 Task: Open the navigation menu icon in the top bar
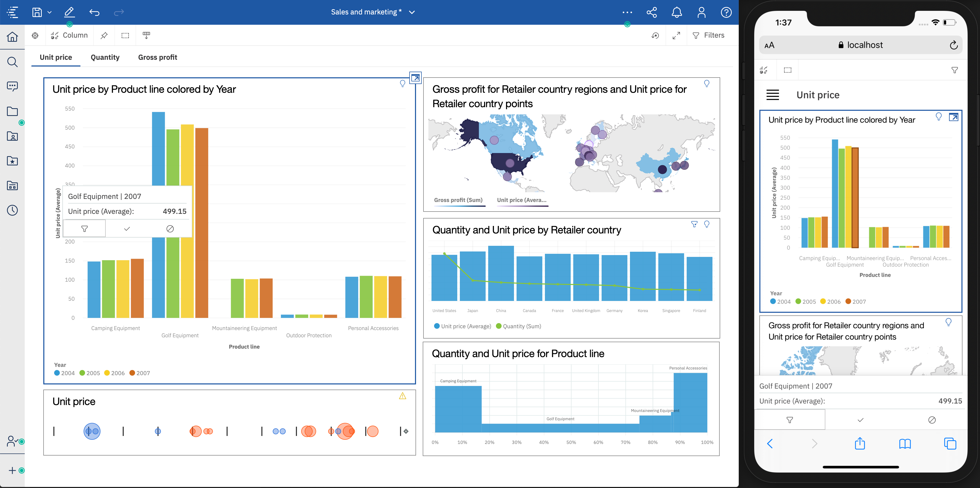[x=13, y=12]
